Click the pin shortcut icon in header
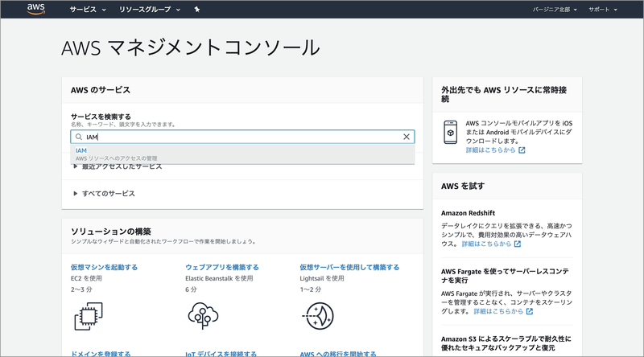The height and width of the screenshot is (357, 644). [197, 10]
